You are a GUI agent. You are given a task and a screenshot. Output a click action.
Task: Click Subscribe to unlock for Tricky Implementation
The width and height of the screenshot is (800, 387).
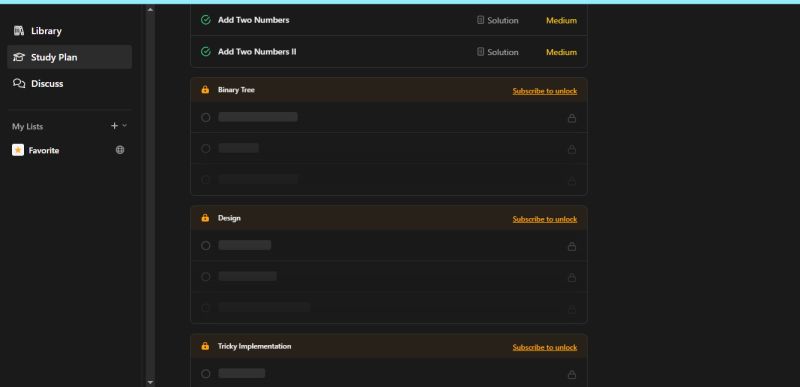coord(544,347)
